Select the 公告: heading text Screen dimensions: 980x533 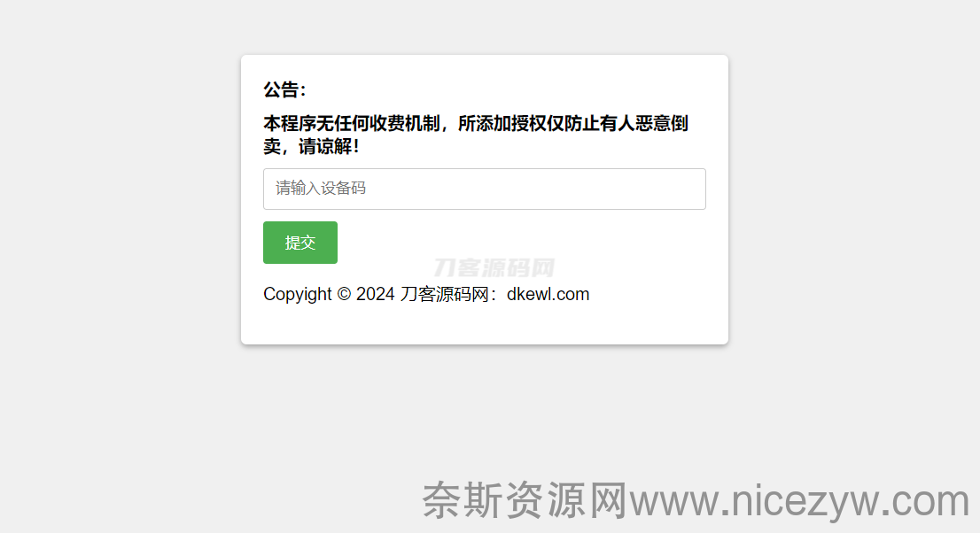284,90
